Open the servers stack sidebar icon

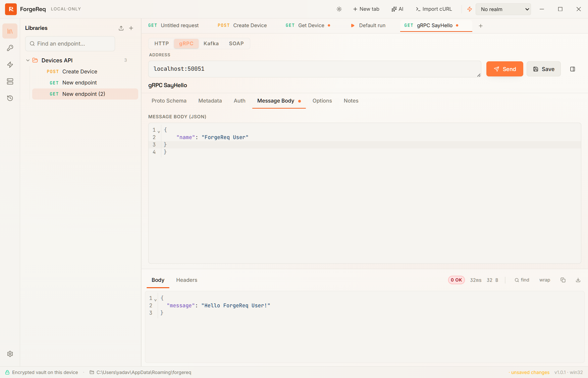pyautogui.click(x=10, y=81)
